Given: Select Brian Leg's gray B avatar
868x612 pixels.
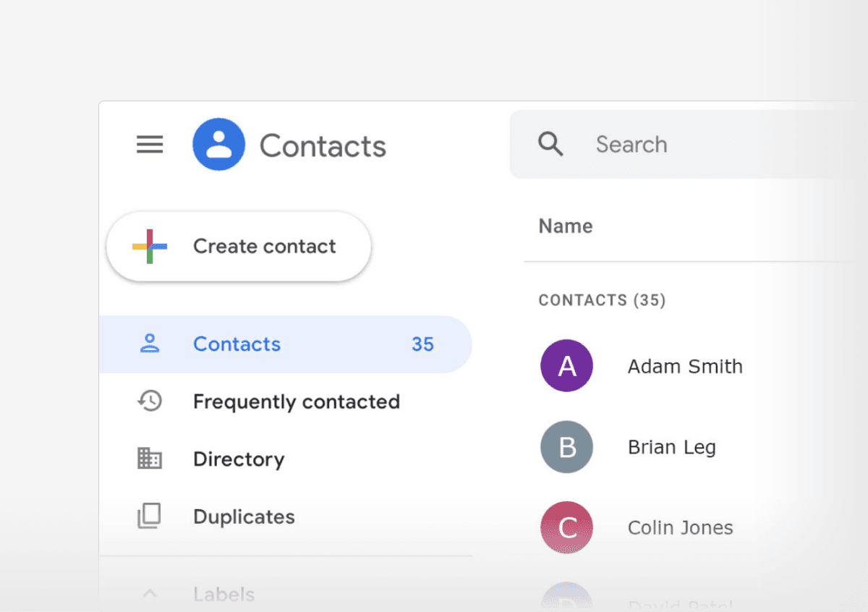Looking at the screenshot, I should [x=566, y=447].
